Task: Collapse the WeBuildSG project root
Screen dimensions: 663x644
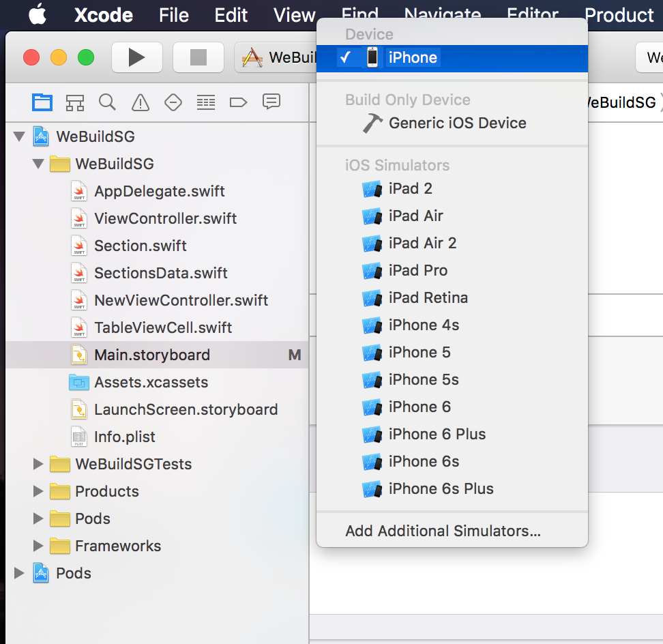Action: tap(19, 136)
